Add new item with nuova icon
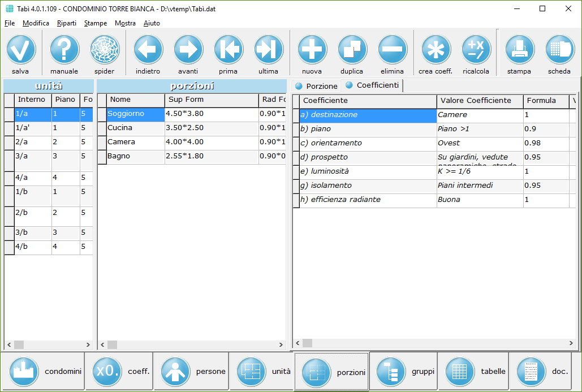Screen dimensions: 582x392 tap(312, 50)
